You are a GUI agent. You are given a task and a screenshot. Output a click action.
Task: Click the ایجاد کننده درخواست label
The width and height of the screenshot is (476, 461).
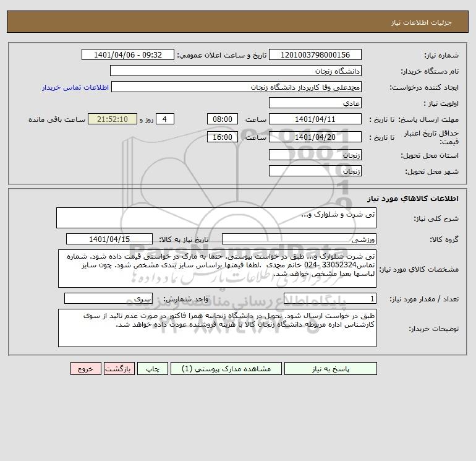(x=424, y=87)
